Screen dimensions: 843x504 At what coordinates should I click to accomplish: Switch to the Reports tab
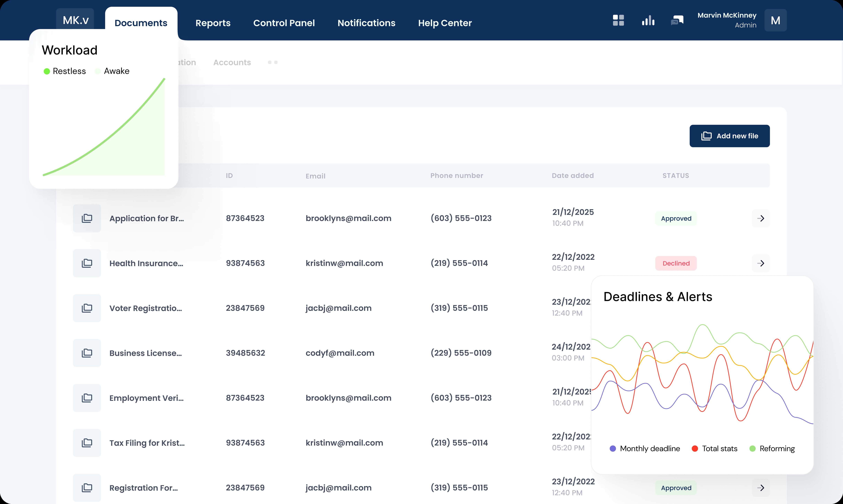coord(213,23)
